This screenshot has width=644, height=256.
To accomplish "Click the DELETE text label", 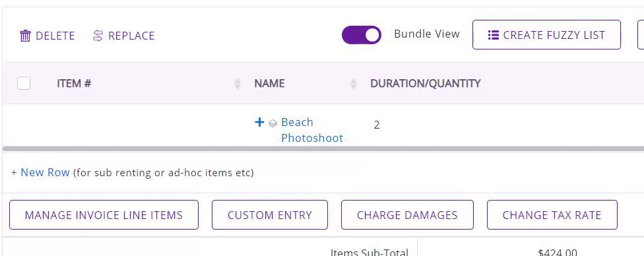I will [55, 36].
